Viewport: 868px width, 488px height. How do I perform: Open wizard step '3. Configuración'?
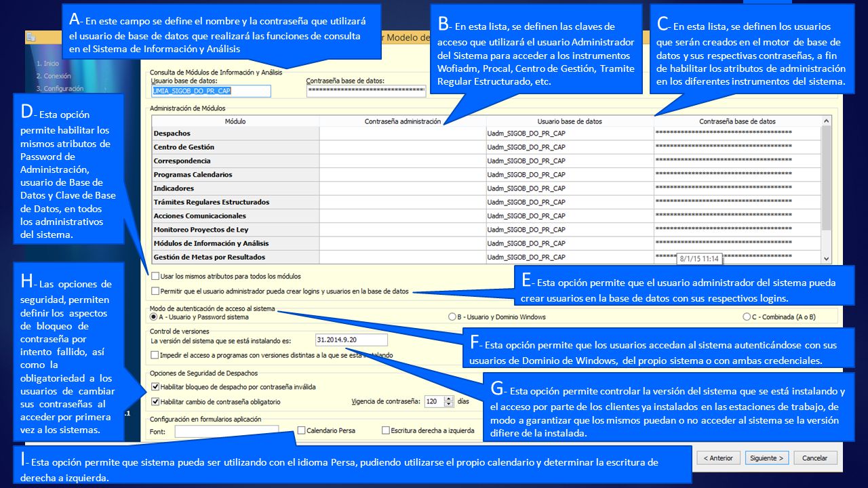click(60, 88)
